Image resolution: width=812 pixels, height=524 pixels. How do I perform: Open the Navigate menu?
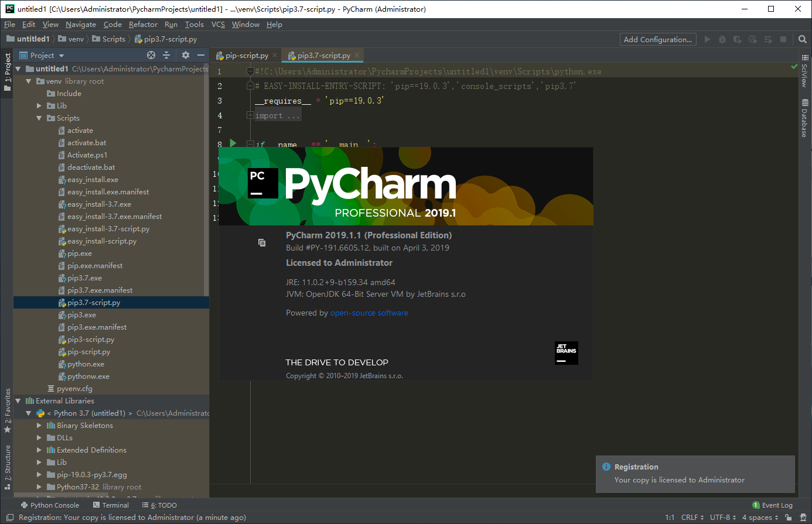[81, 25]
